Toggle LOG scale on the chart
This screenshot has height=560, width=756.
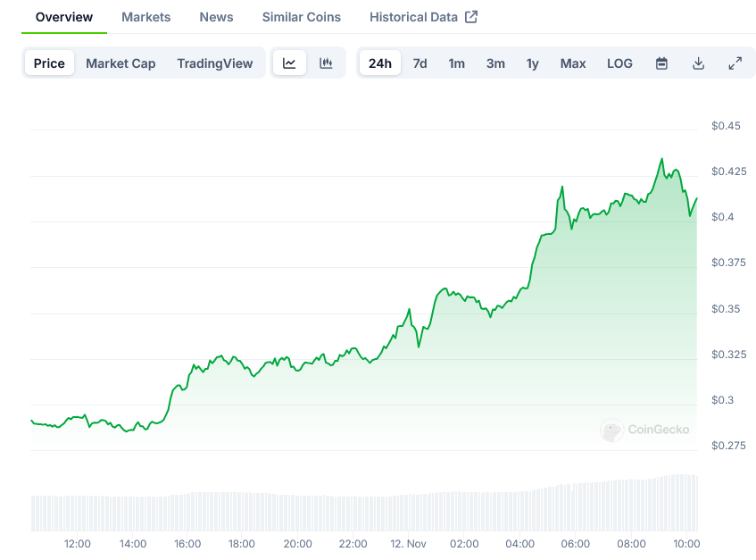619,63
